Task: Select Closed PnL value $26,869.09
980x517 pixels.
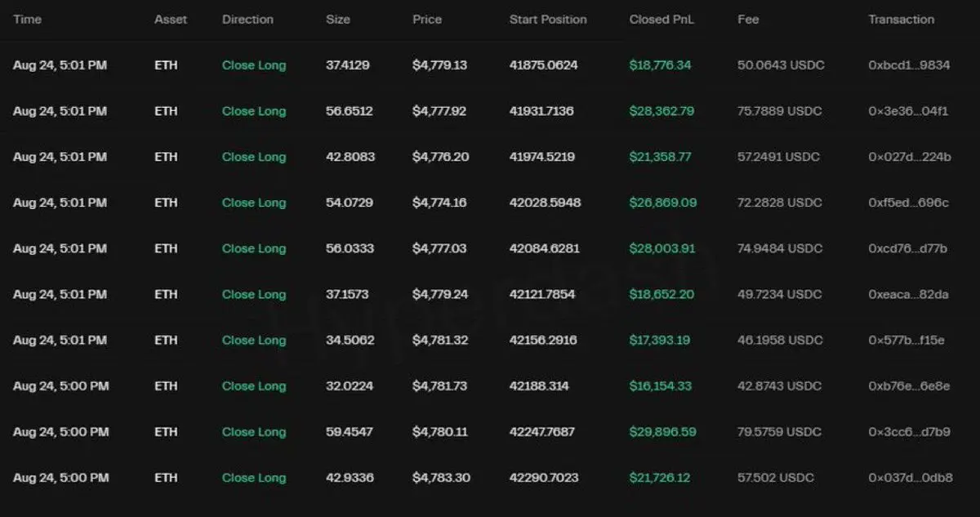Action: click(x=663, y=203)
